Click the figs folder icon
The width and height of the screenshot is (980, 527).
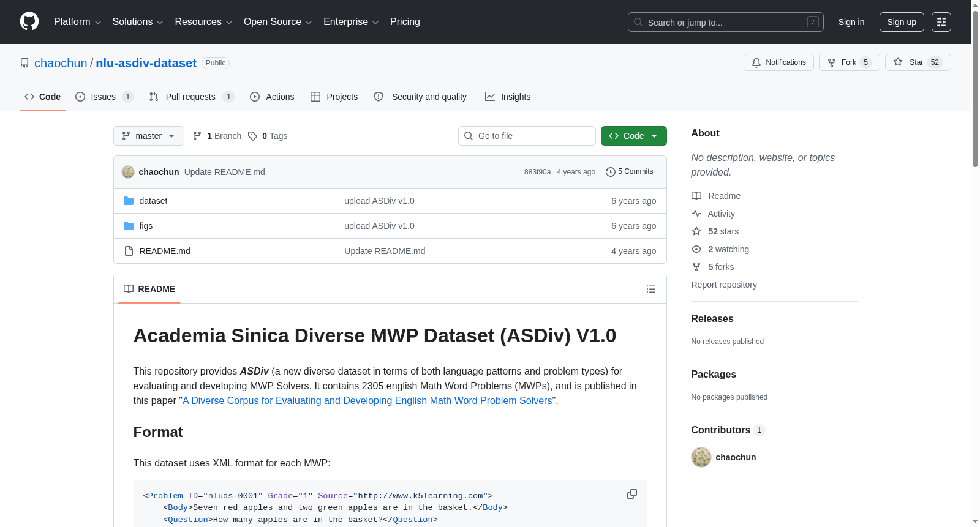(129, 226)
